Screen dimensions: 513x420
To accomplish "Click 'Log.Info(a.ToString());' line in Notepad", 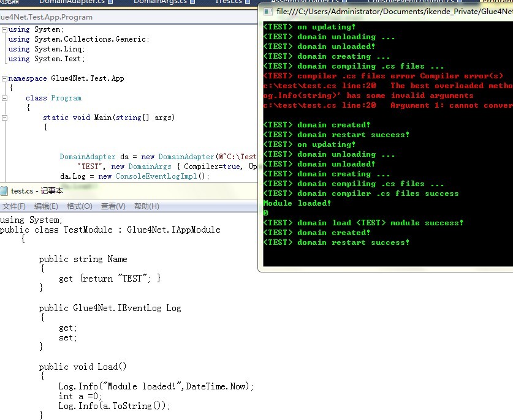I will tap(115, 406).
